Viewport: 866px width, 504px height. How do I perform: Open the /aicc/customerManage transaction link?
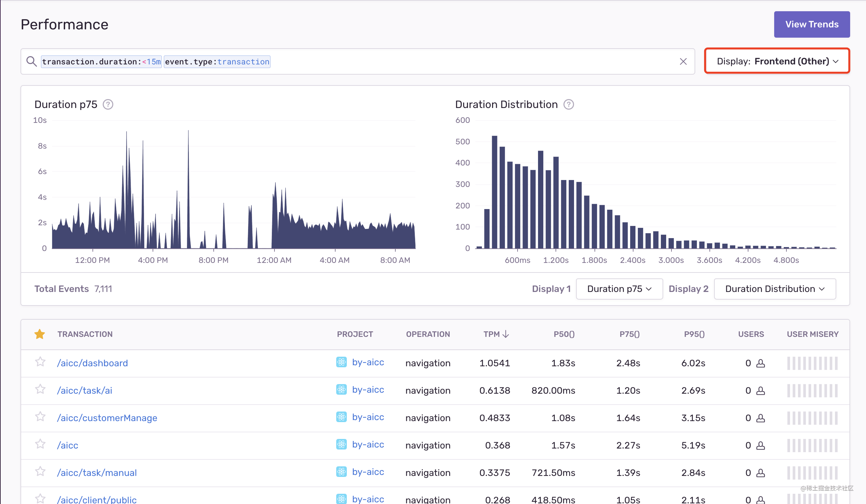pyautogui.click(x=107, y=418)
